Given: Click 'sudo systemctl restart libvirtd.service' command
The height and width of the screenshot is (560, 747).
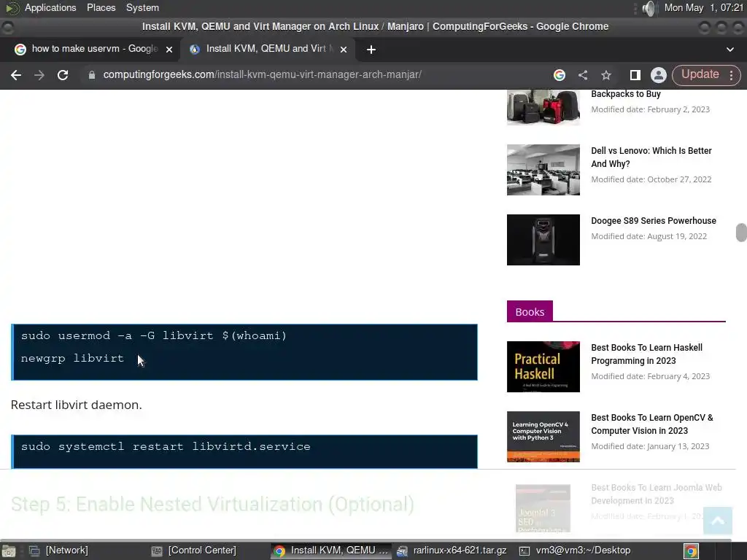Looking at the screenshot, I should point(166,447).
